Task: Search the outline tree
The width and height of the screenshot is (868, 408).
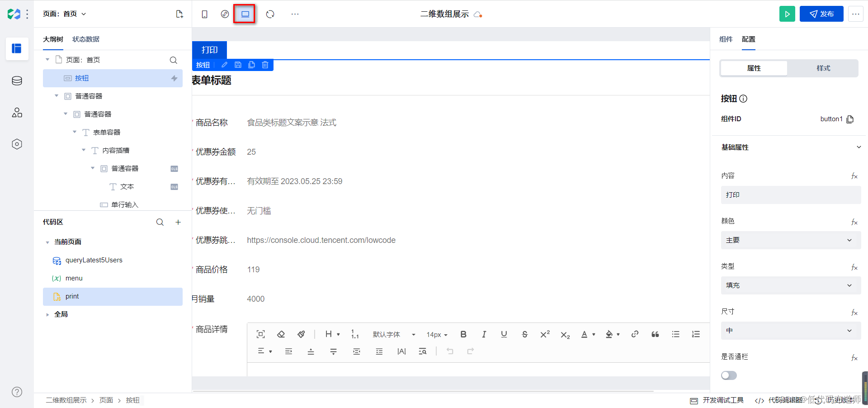Action: click(173, 60)
